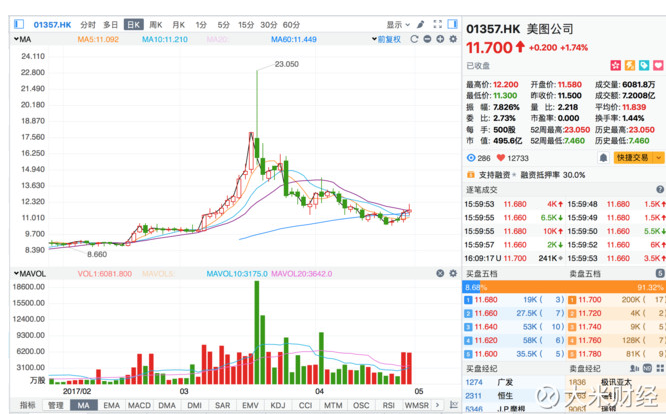Toggle broker queue grid view icon
Image resolution: width=666 pixels, height=418 pixels.
click(x=660, y=368)
